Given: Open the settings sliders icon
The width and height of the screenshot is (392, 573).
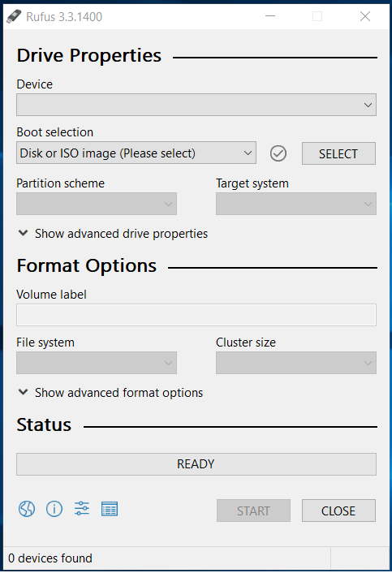Looking at the screenshot, I should 82,509.
